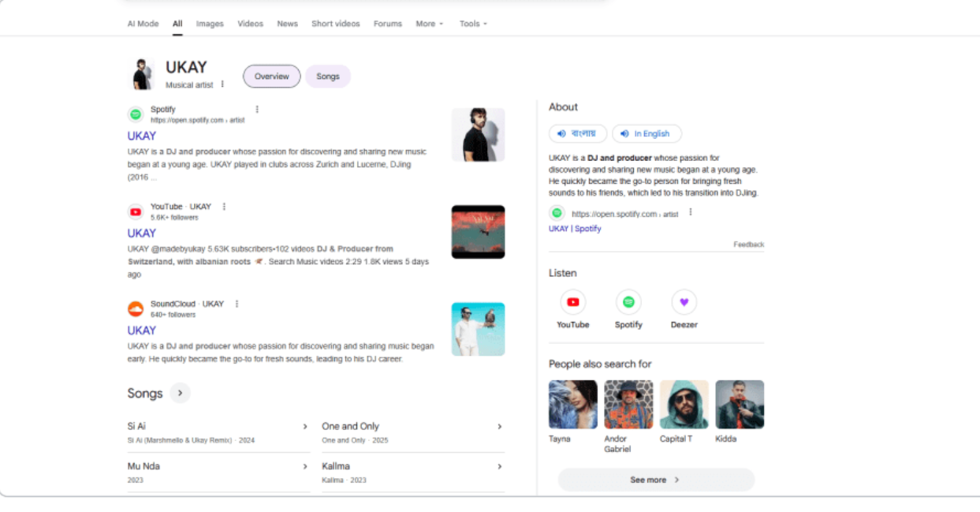
Task: Select the All results tab
Action: click(177, 24)
